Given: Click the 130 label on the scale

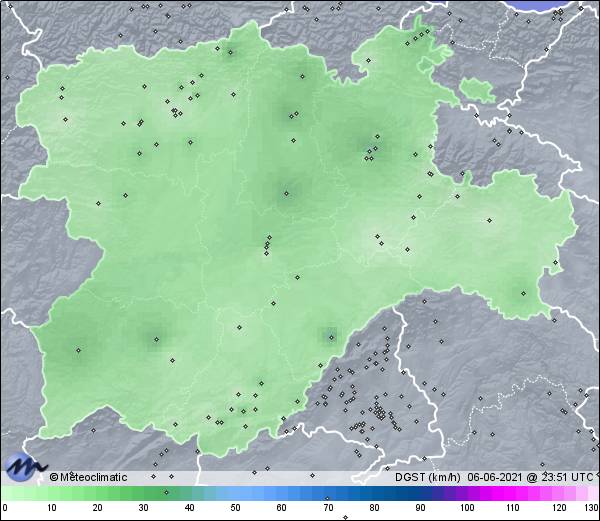Looking at the screenshot, I should pyautogui.click(x=592, y=508).
